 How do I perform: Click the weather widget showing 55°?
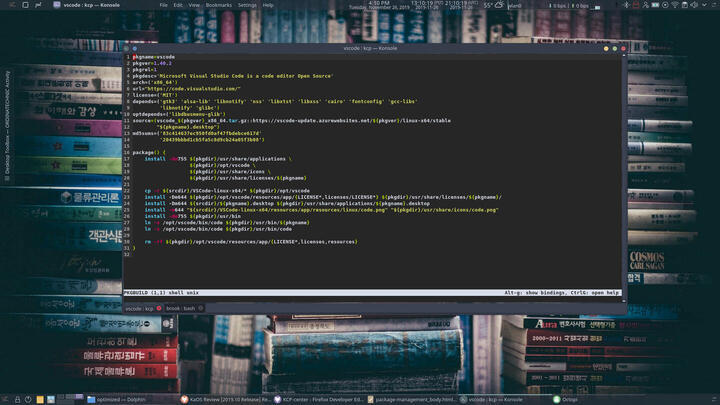tap(494, 5)
